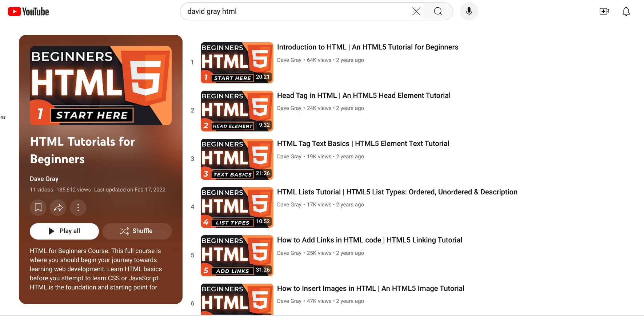Screen dimensions: 644x316
Task: Open the notifications bell
Action: click(x=626, y=11)
